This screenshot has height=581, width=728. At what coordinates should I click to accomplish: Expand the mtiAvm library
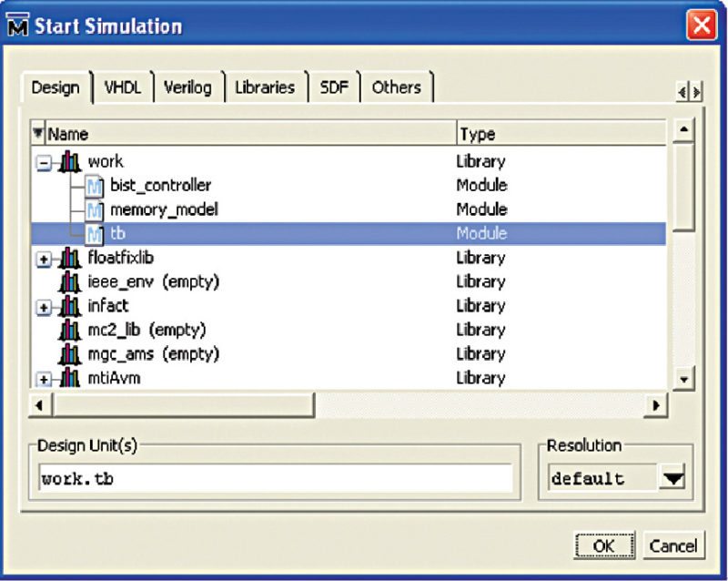43,378
